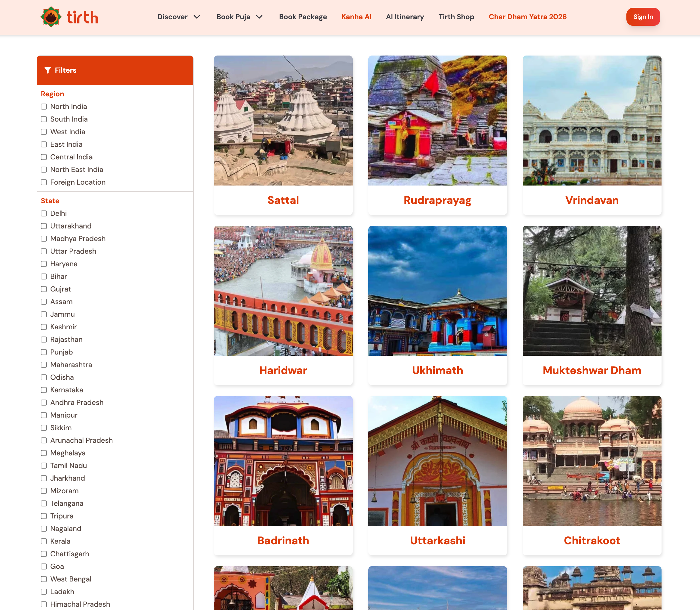Check the Kerala state checkbox
Viewport: 700px width, 610px height.
[x=44, y=541]
